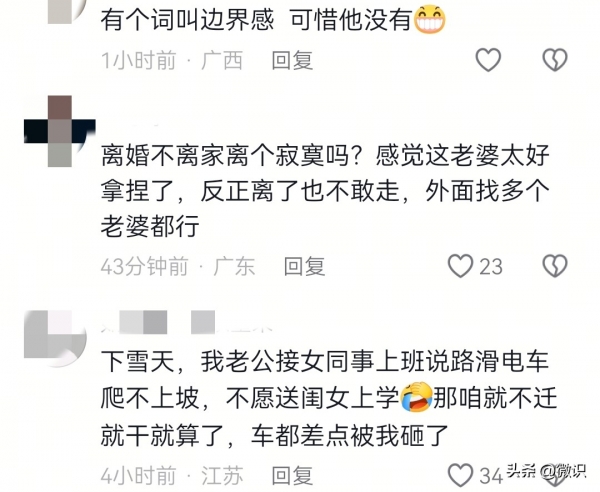Like the comment from 广西
Image resolution: width=600 pixels, height=492 pixels.
[x=488, y=60]
